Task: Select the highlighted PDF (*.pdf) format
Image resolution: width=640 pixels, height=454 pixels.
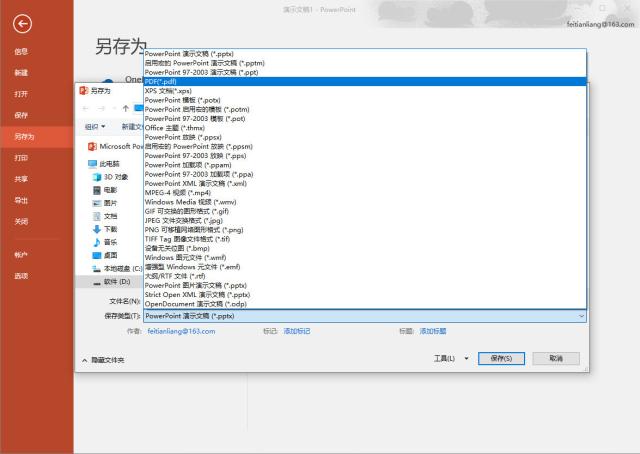Action: pyautogui.click(x=365, y=81)
